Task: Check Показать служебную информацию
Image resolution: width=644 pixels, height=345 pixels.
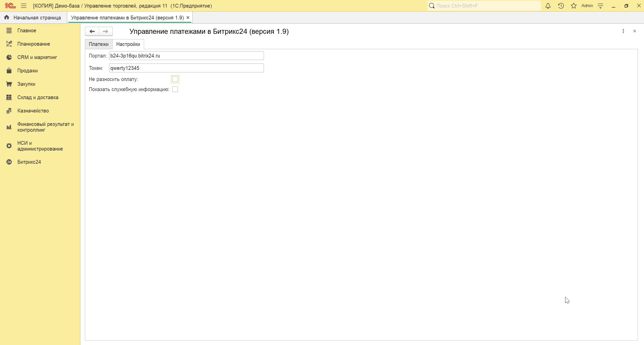Action: [175, 89]
